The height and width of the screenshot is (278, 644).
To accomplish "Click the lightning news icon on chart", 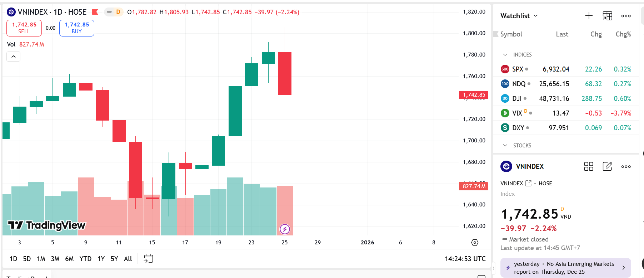I will [285, 229].
